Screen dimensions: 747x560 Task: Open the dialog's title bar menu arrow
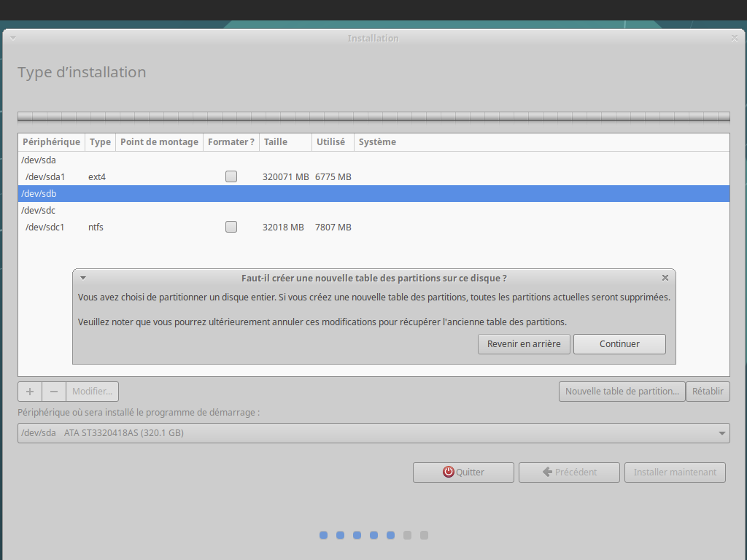pos(83,278)
